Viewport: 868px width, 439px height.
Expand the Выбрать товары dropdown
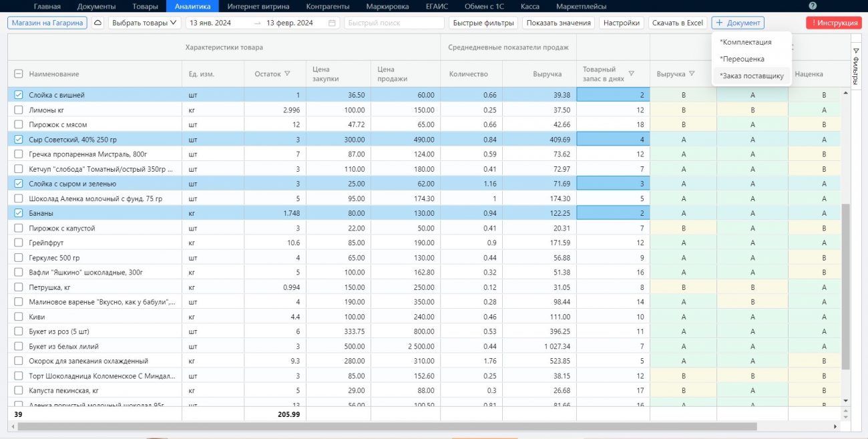click(x=144, y=23)
